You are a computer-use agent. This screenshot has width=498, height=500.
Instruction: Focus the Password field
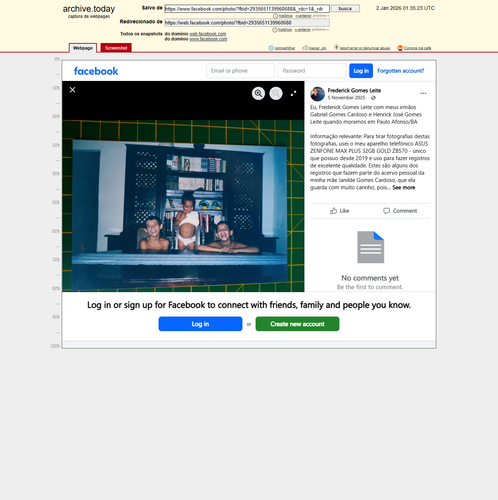coord(312,71)
